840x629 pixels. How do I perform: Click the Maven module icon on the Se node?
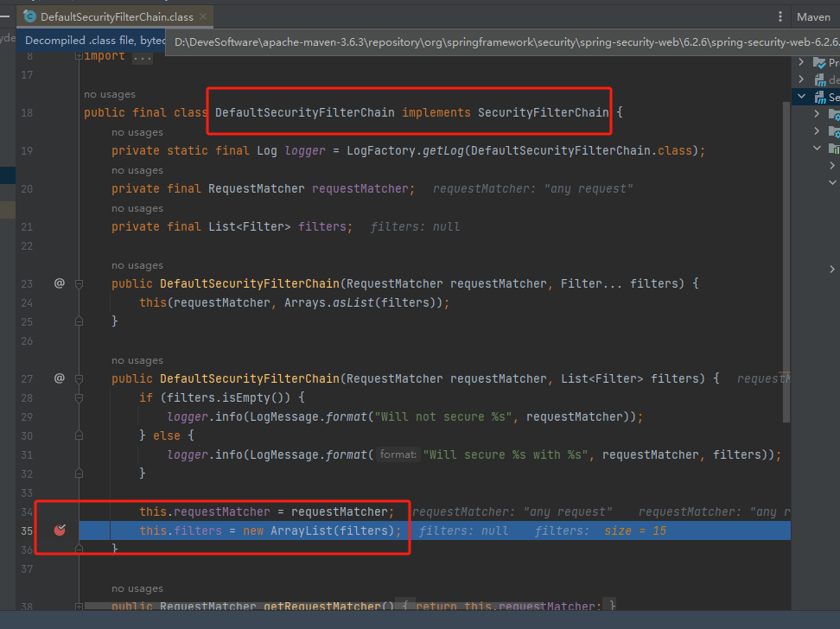click(819, 97)
